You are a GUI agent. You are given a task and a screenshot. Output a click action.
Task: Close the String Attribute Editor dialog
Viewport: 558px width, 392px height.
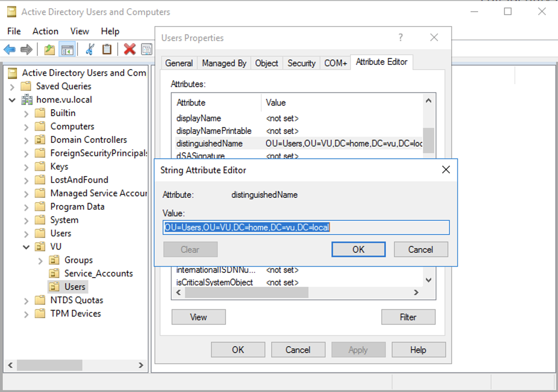(x=446, y=170)
